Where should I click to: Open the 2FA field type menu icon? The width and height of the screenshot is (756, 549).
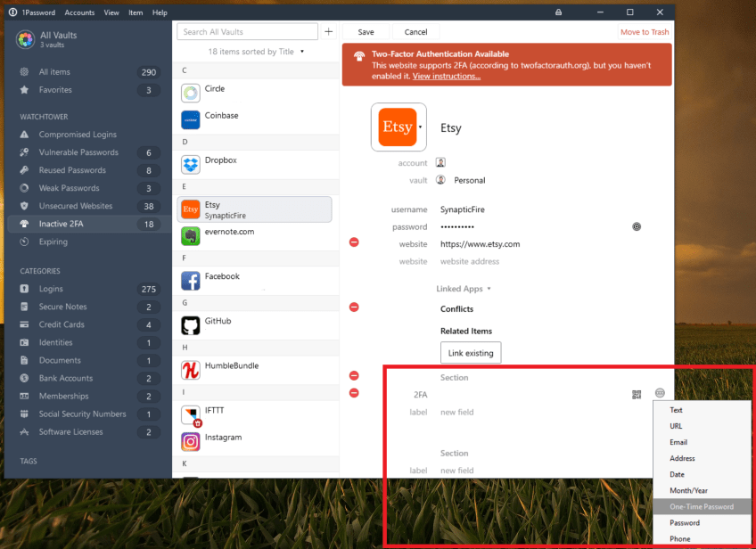(660, 393)
